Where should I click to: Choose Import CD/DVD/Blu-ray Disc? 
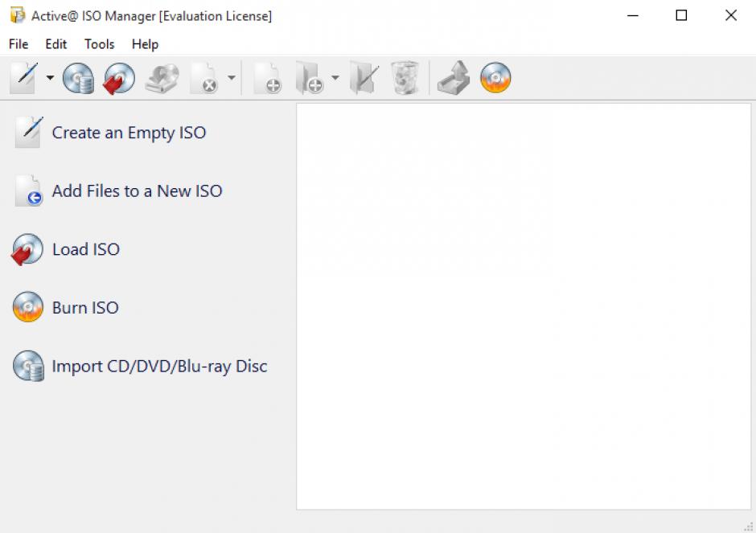click(x=159, y=367)
